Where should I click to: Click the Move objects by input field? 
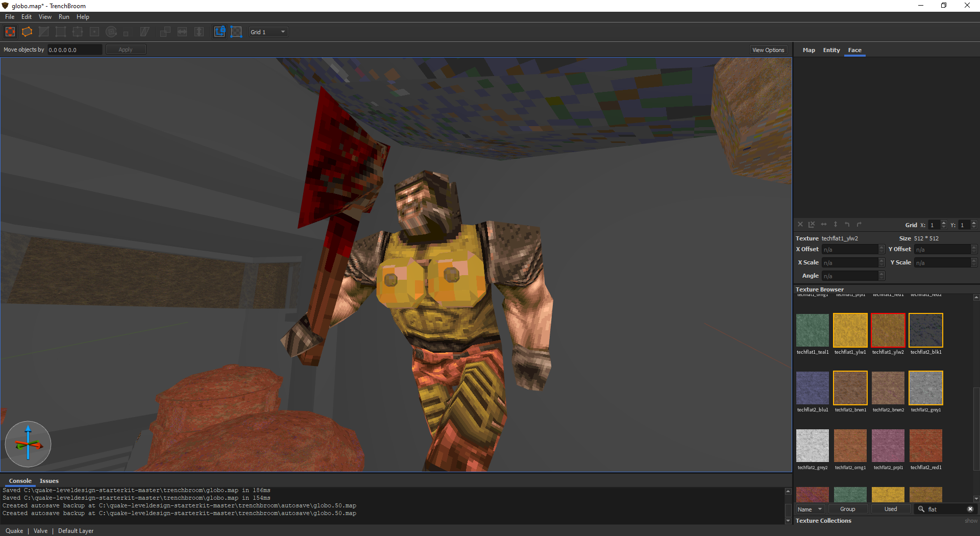tap(75, 50)
